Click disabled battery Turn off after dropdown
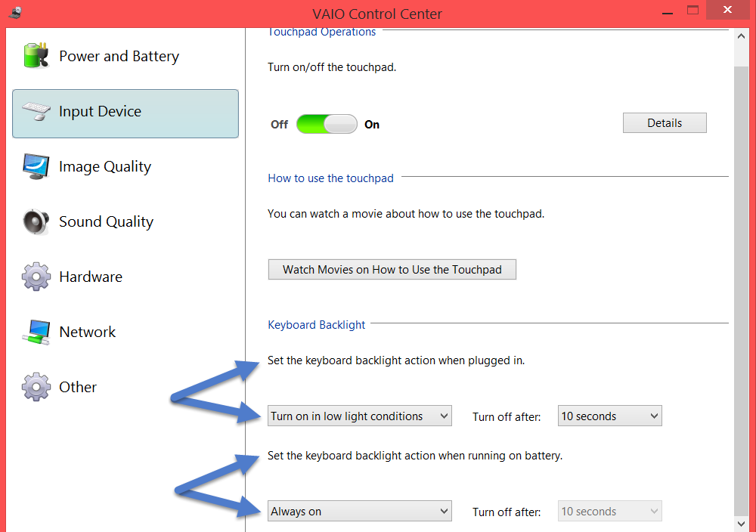This screenshot has height=532, width=756. tap(610, 512)
